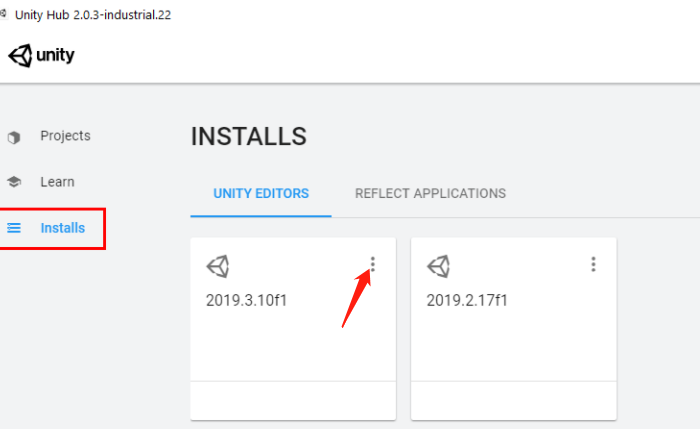Click the INSTALLS page heading

point(249,136)
